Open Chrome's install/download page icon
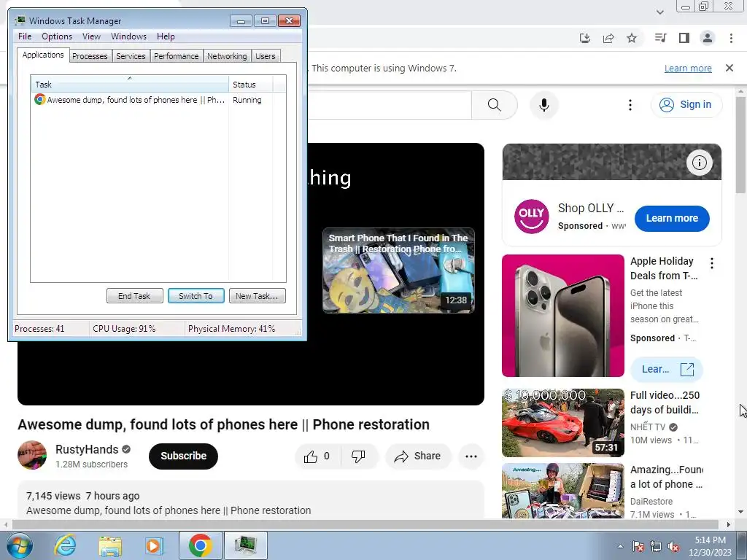This screenshot has width=747, height=560. click(585, 38)
